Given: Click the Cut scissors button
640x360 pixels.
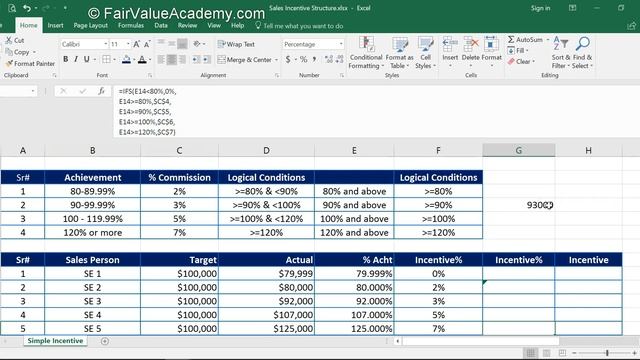Looking at the screenshot, I should pos(15,40).
